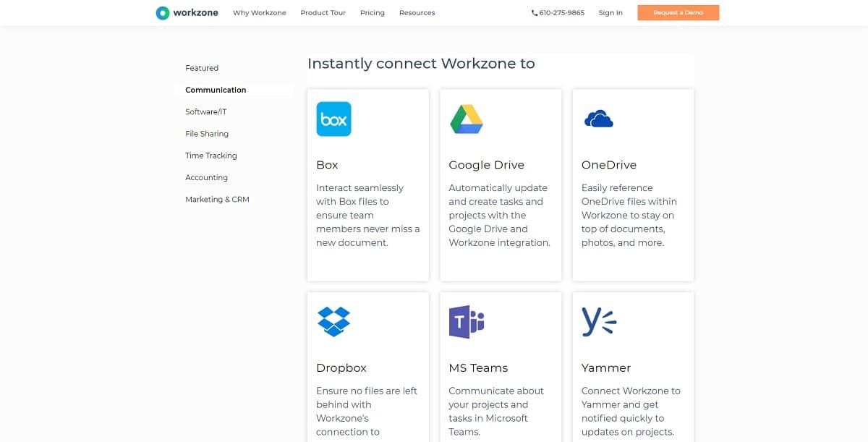Screen dimensions: 868x442
Task: Select the Featured category
Action: [201, 68]
